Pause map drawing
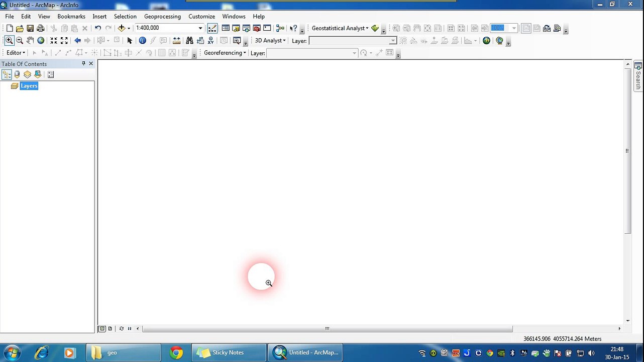 [130, 329]
